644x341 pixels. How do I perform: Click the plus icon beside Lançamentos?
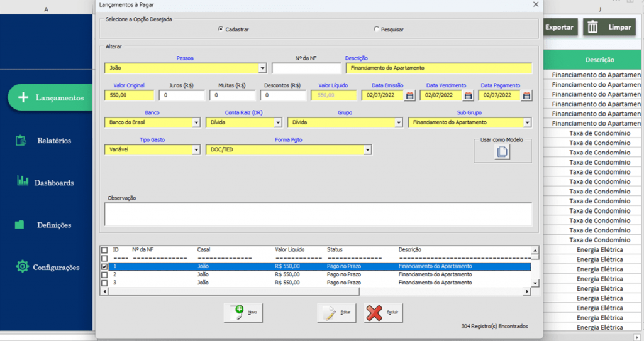coord(23,97)
